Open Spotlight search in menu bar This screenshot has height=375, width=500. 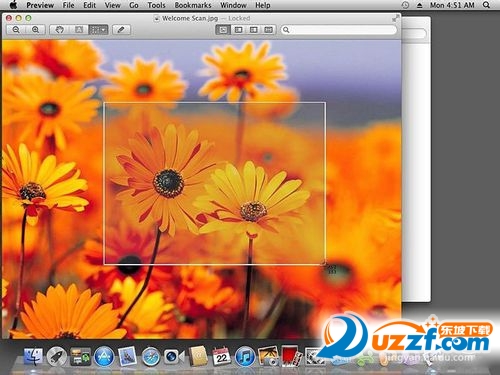(x=486, y=5)
